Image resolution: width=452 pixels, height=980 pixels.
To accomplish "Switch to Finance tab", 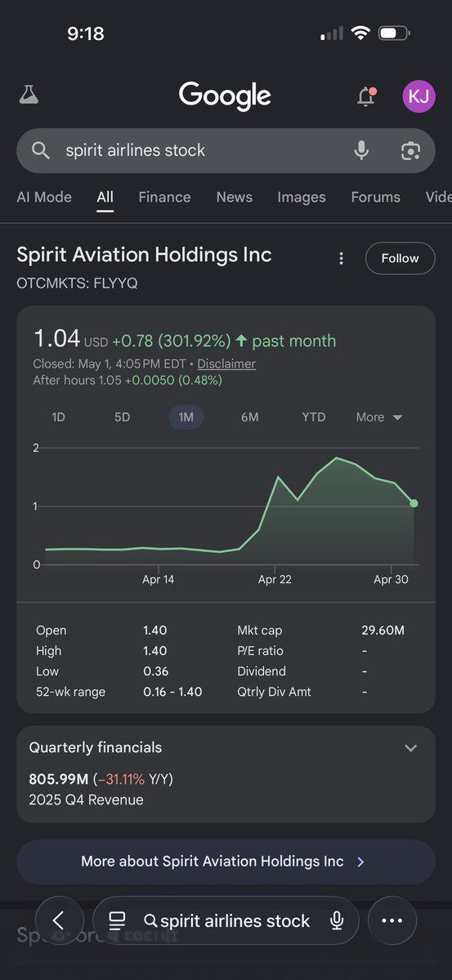I will point(164,197).
